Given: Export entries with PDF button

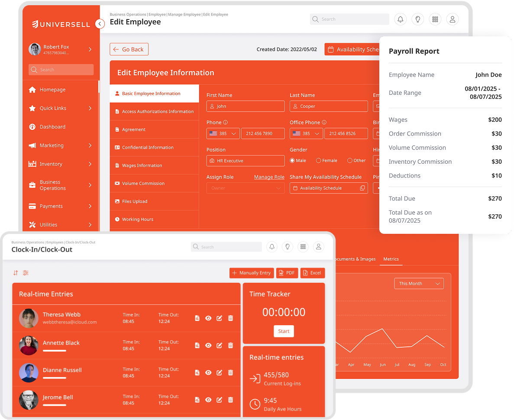Looking at the screenshot, I should coord(287,273).
